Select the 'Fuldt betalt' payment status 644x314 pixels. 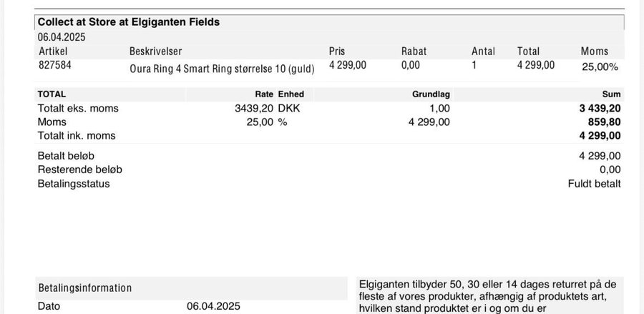click(x=594, y=184)
